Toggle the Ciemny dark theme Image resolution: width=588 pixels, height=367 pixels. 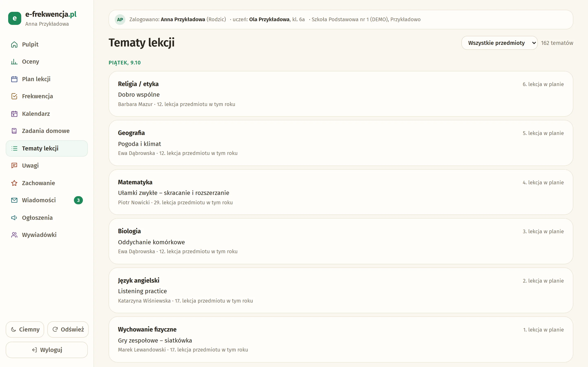[25, 329]
